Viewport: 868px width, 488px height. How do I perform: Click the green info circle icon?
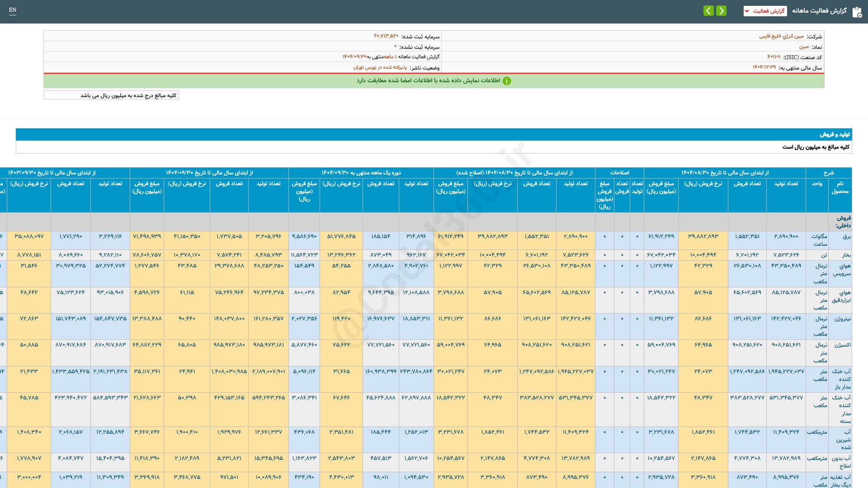click(x=507, y=81)
